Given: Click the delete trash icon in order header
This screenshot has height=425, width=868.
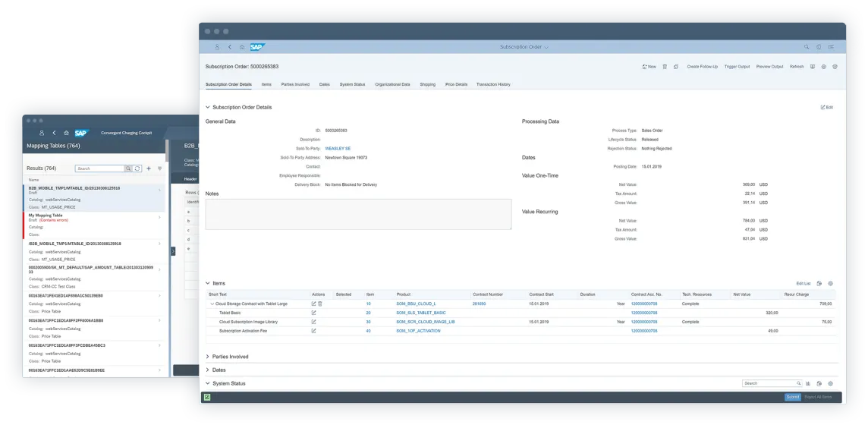Looking at the screenshot, I should point(665,67).
